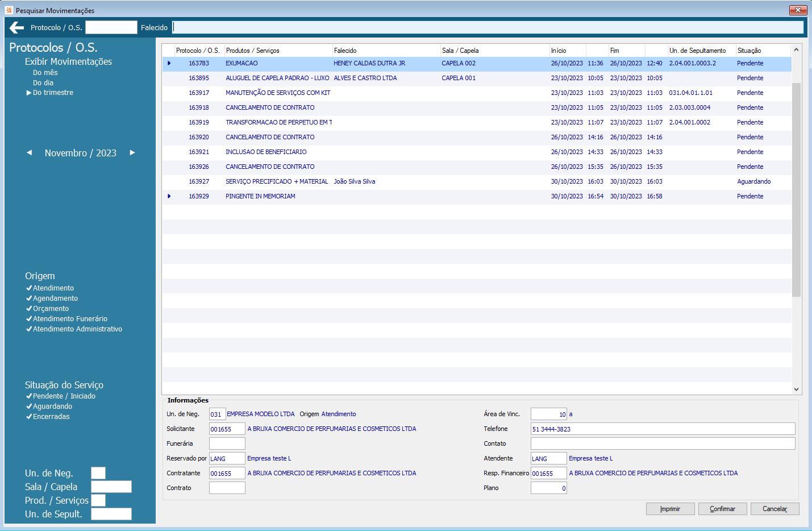The image size is (812, 531).
Task: Expand row arrow for protocol 163929
Action: pyautogui.click(x=169, y=196)
